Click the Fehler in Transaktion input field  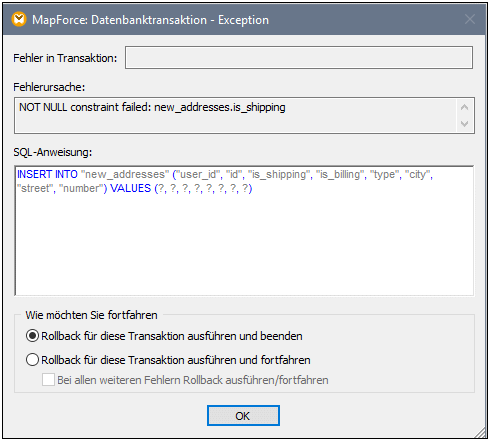[x=299, y=58]
